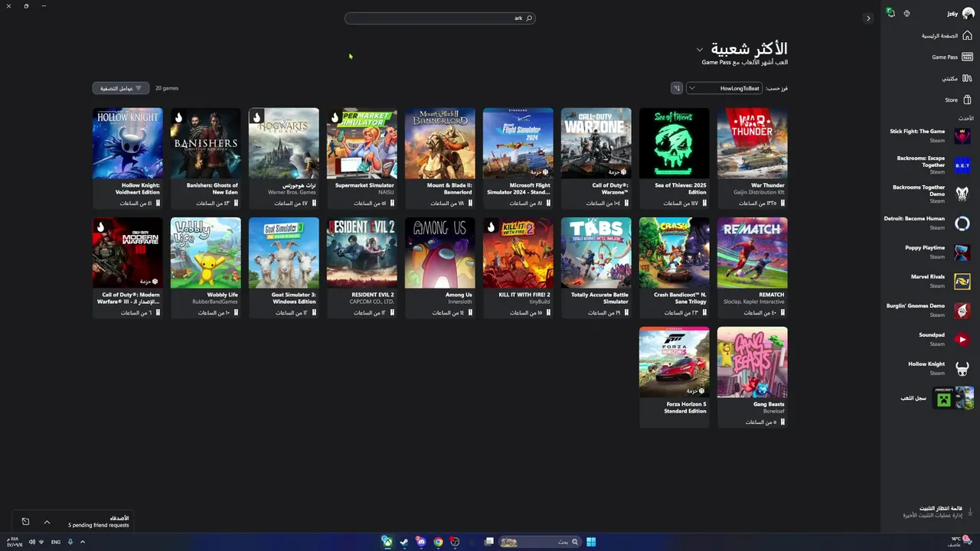The width and height of the screenshot is (980, 551).
Task: Open قائمة انتظار التثبيت install queue
Action: [938, 511]
